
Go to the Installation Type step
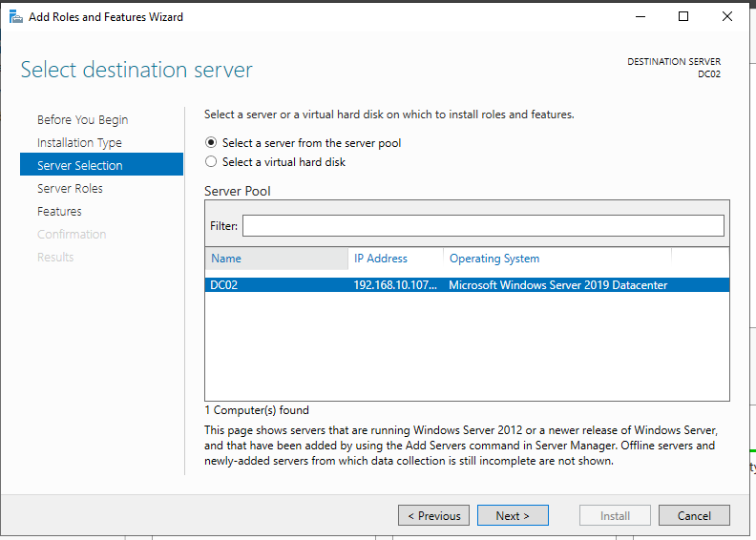(x=79, y=142)
